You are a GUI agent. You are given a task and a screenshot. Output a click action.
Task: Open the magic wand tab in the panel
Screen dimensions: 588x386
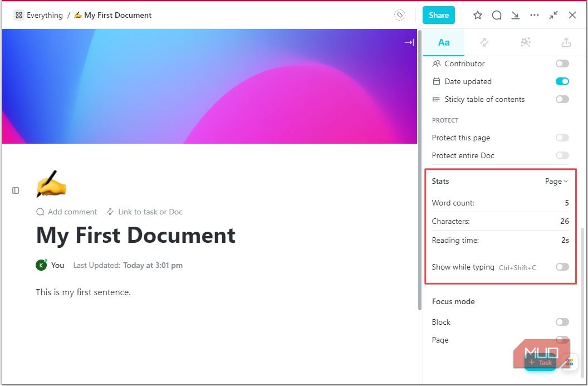coord(525,42)
